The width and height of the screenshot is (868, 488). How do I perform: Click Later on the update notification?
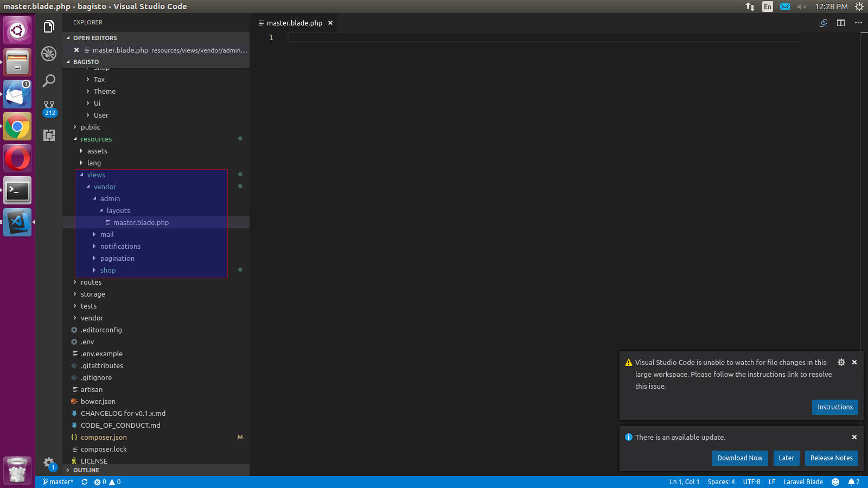(787, 458)
